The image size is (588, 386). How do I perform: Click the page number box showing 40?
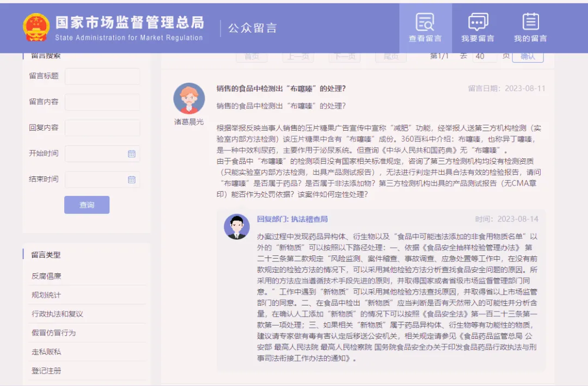485,57
